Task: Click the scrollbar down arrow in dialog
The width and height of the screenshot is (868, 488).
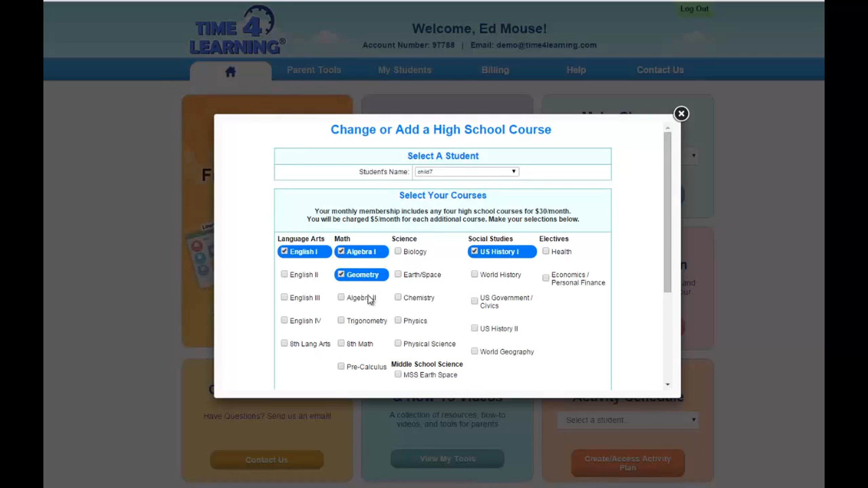Action: tap(668, 385)
